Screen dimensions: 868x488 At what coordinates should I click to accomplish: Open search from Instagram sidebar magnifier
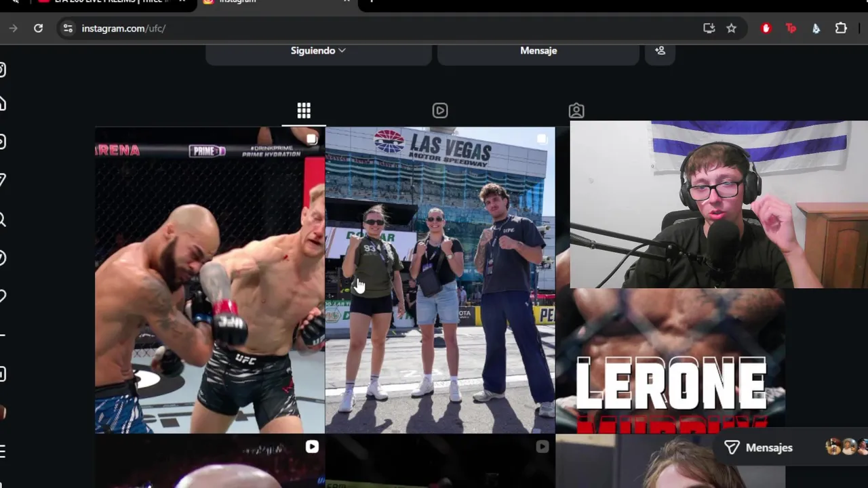(3, 220)
